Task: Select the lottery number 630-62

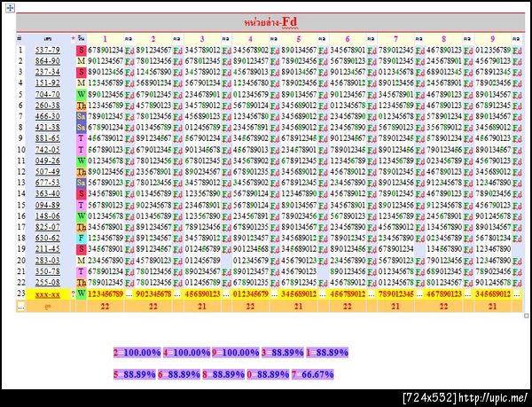Action: [x=48, y=239]
